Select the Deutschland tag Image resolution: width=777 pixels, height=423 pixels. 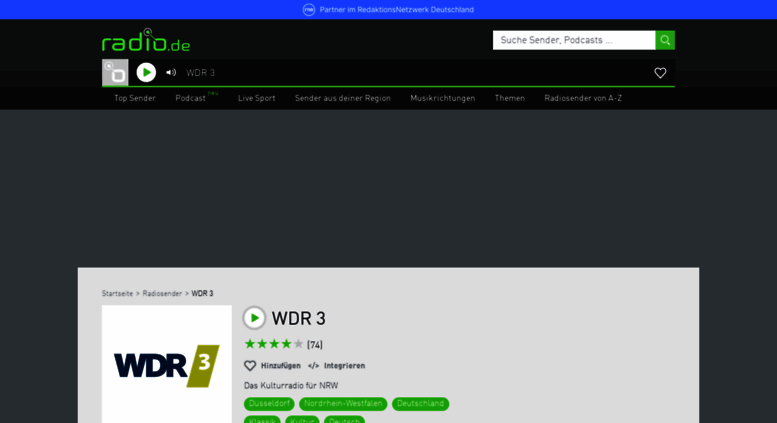coord(420,404)
